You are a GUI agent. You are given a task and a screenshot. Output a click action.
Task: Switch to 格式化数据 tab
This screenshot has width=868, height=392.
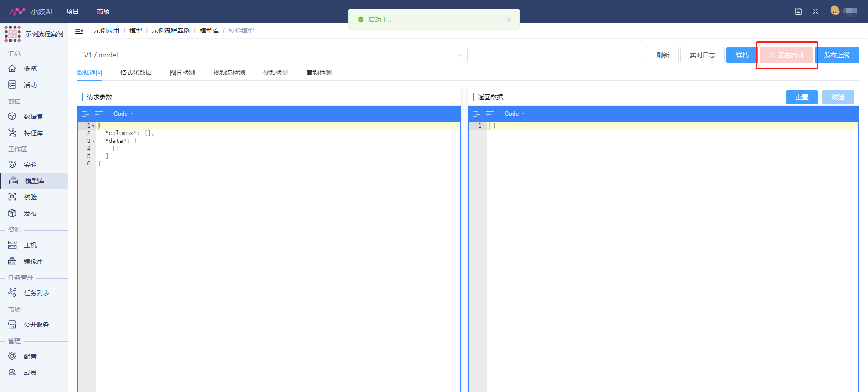click(136, 72)
